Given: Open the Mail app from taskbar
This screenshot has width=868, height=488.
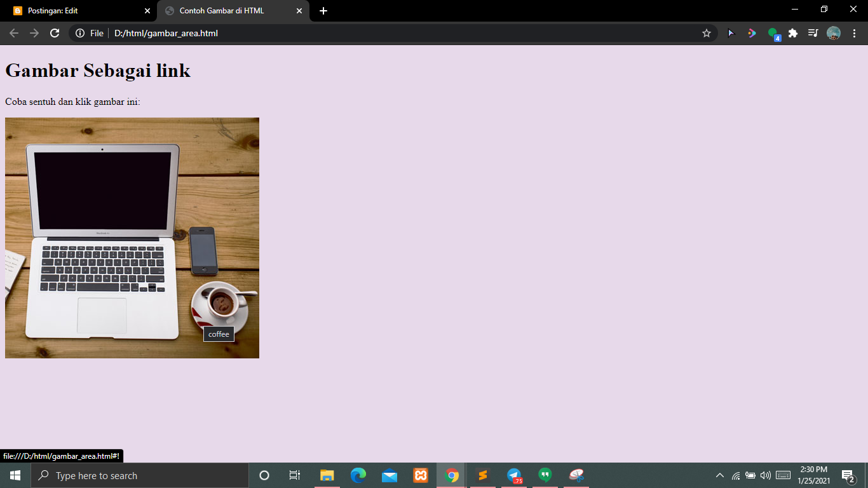Looking at the screenshot, I should [390, 475].
